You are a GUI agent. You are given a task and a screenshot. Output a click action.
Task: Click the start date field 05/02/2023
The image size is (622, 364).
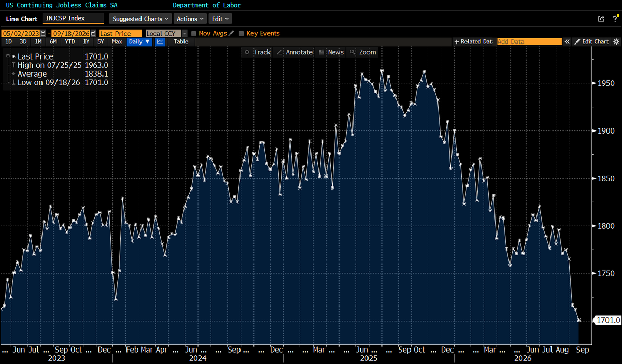tap(20, 33)
